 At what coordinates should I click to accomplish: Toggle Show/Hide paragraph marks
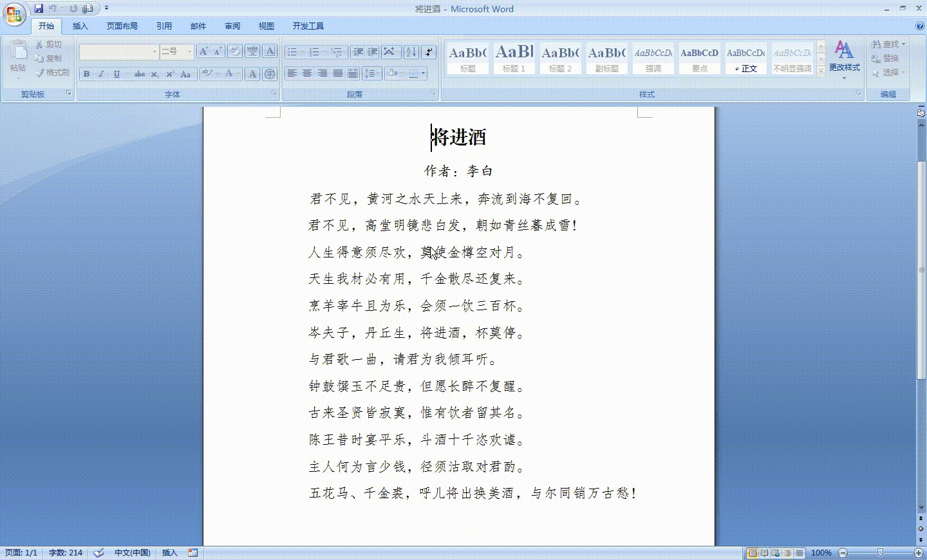tap(428, 51)
